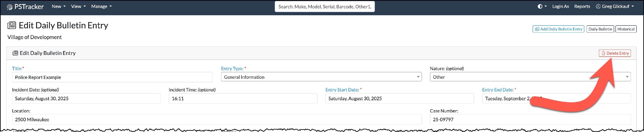Screen dimensions: 644x132
Task: Open the View dropdown menu
Action: click(x=78, y=6)
